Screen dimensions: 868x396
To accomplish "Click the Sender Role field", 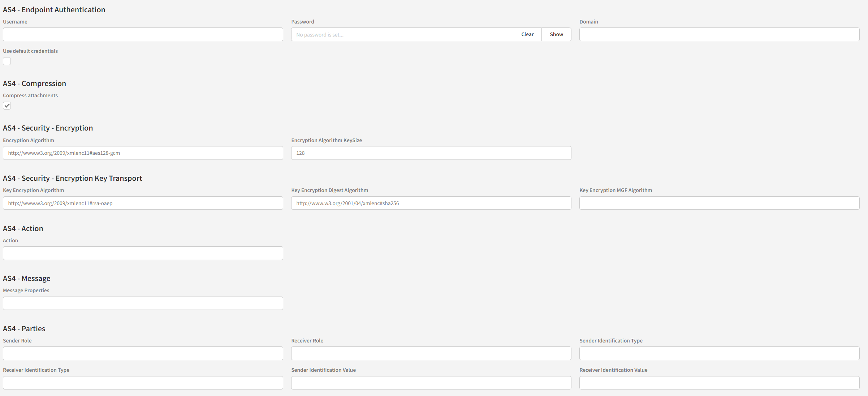I will 143,353.
